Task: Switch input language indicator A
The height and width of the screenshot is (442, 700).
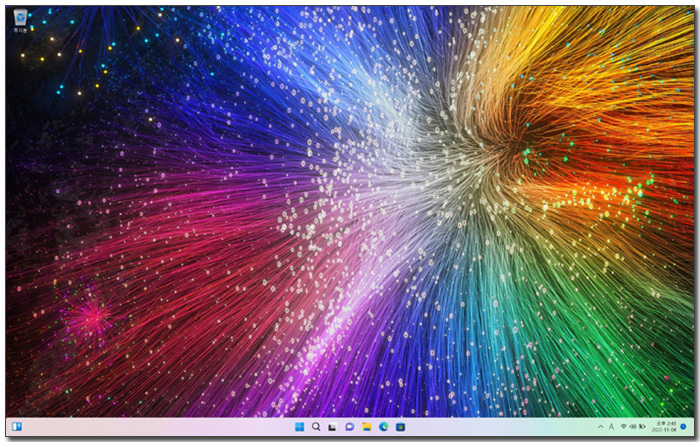Action: 611,427
